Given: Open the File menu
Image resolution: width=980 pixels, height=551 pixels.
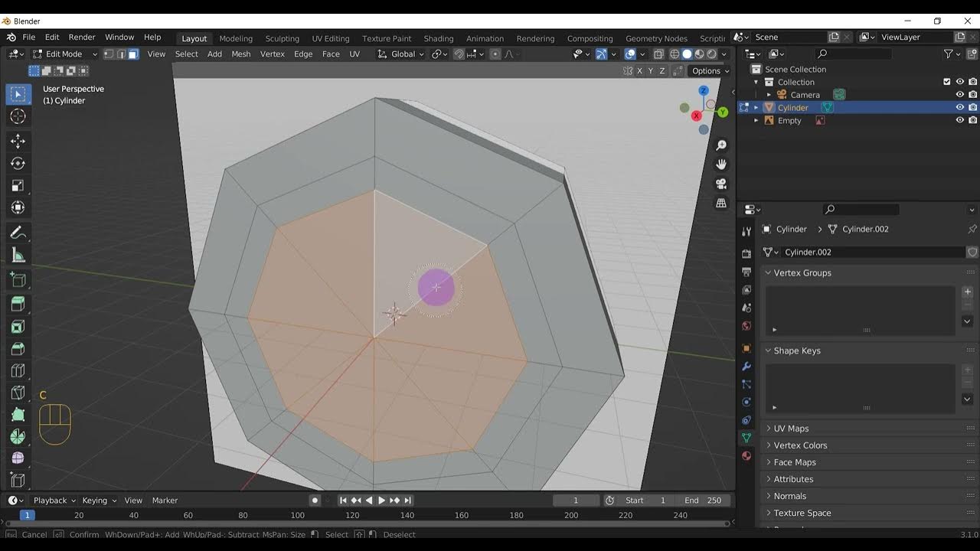Looking at the screenshot, I should pos(29,37).
